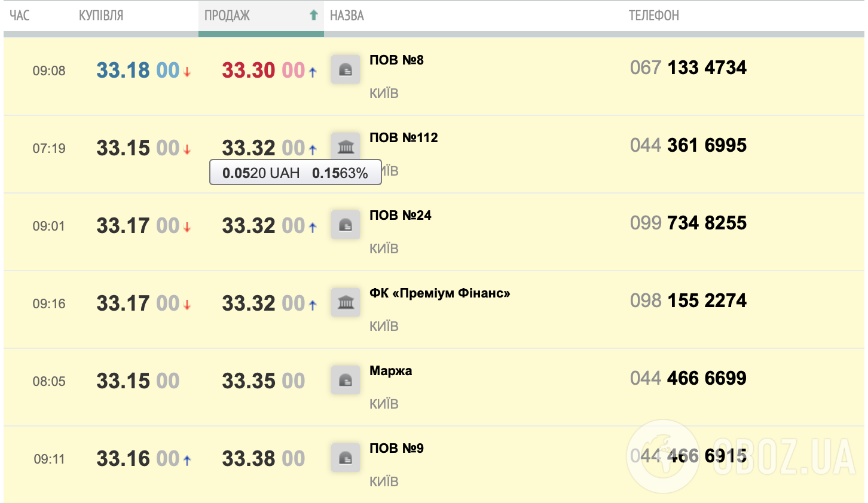Click phone number 098 155 2274

(688, 300)
